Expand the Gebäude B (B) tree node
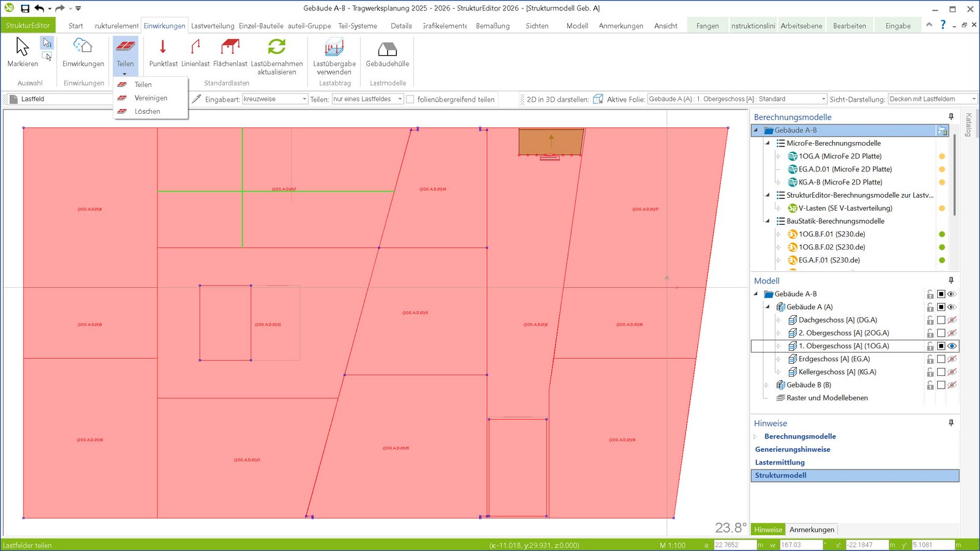 (766, 385)
